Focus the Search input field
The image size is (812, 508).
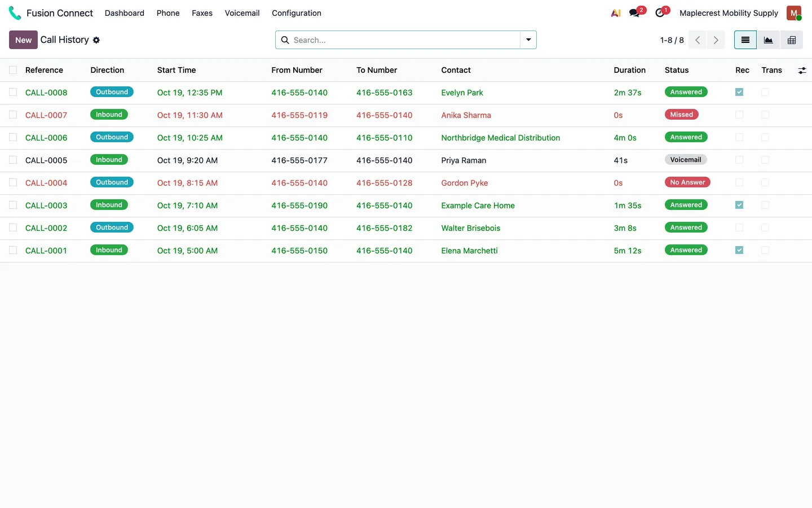(x=405, y=40)
